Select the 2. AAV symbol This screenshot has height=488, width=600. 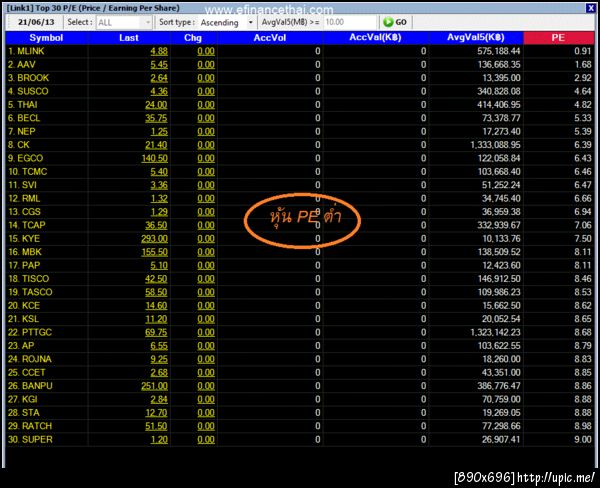point(21,65)
